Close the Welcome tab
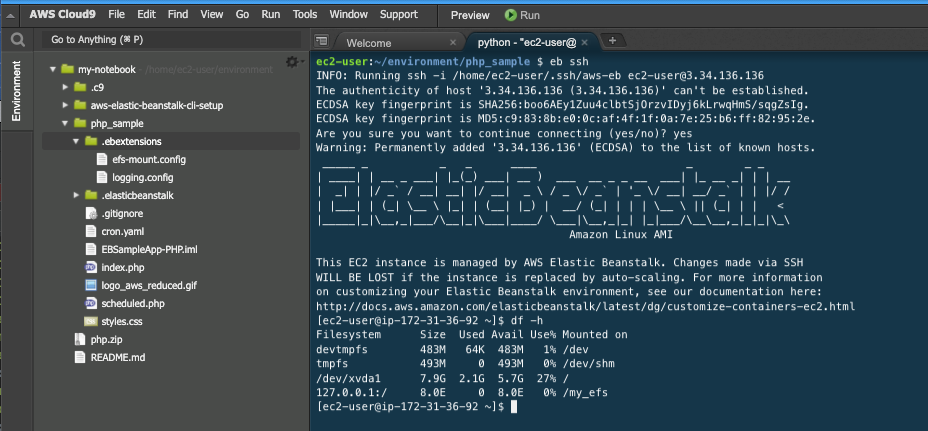The width and height of the screenshot is (928, 431). coord(453,43)
